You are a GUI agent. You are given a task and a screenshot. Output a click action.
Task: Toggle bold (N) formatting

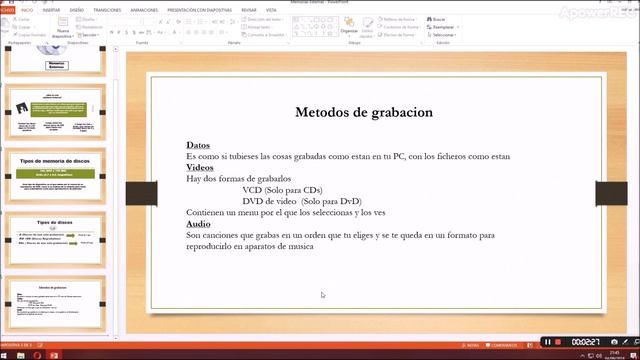click(111, 33)
